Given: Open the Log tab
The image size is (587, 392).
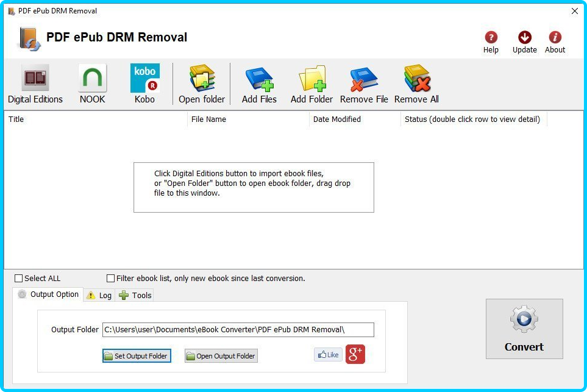Looking at the screenshot, I should click(99, 296).
